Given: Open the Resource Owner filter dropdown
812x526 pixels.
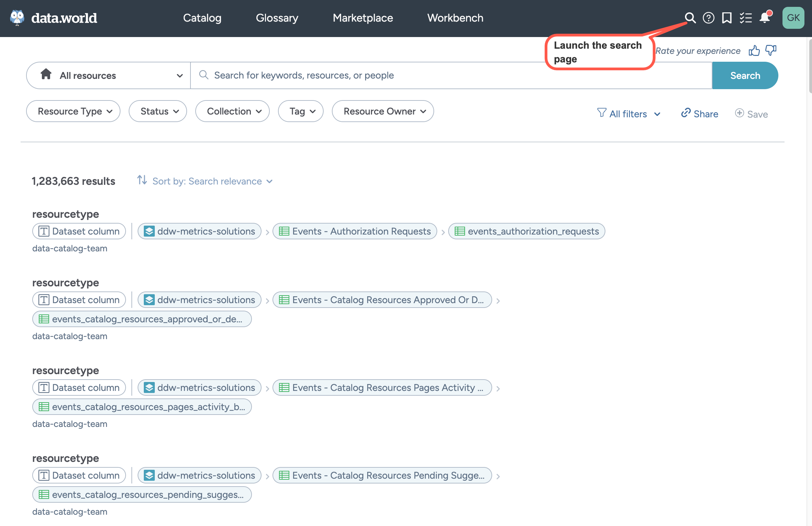Looking at the screenshot, I should click(383, 111).
